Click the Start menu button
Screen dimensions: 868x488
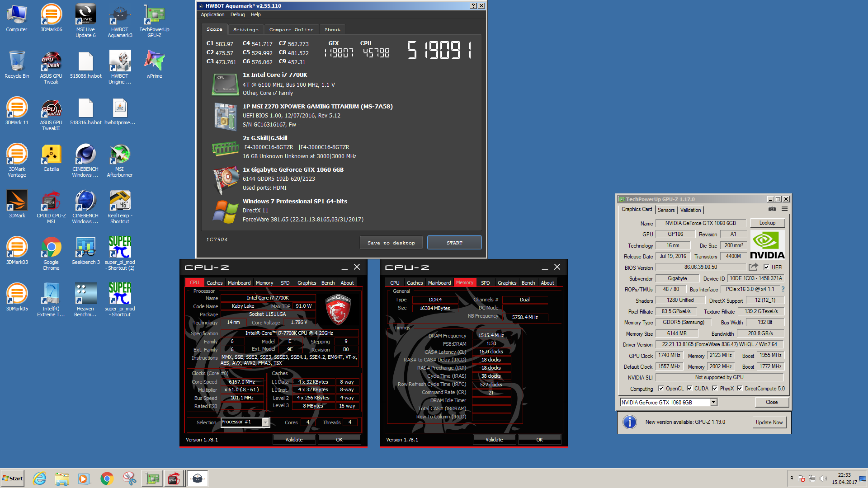pyautogui.click(x=12, y=479)
